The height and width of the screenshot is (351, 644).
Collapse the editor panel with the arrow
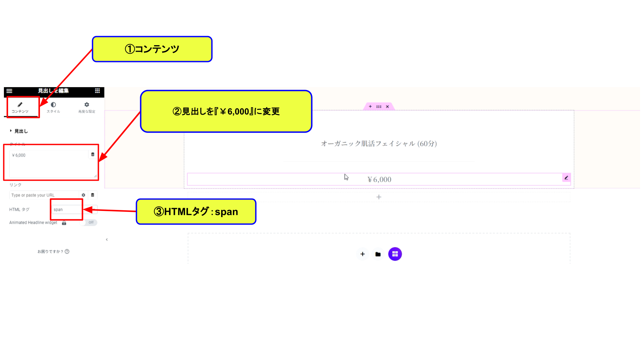pyautogui.click(x=107, y=240)
